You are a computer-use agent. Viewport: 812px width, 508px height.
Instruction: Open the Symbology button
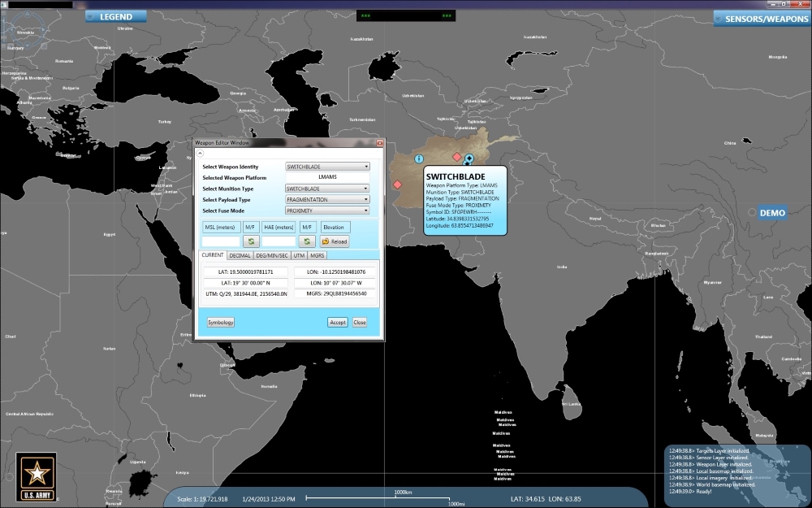click(221, 323)
